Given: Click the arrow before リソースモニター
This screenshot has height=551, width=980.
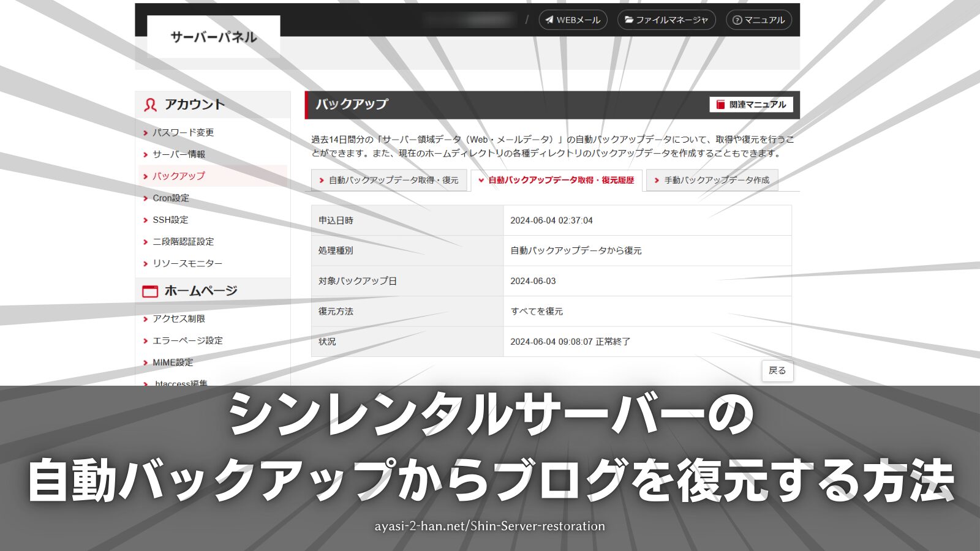Looking at the screenshot, I should coord(146,264).
